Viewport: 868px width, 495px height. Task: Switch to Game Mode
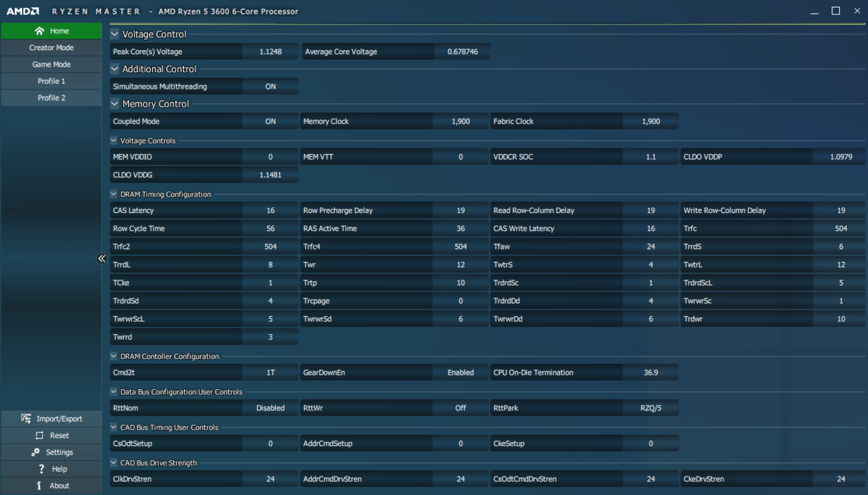click(x=52, y=65)
